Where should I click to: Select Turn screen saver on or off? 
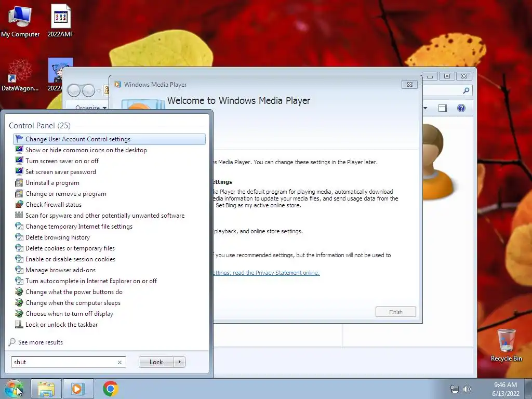(109, 161)
